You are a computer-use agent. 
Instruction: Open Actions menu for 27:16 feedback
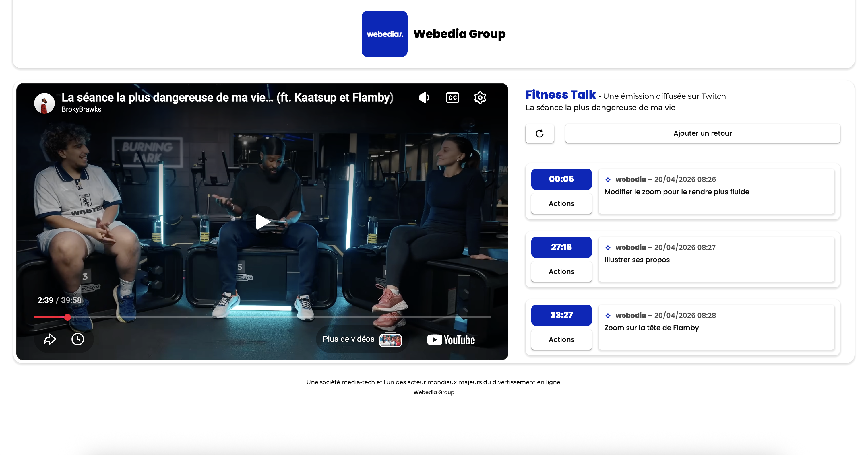(561, 271)
